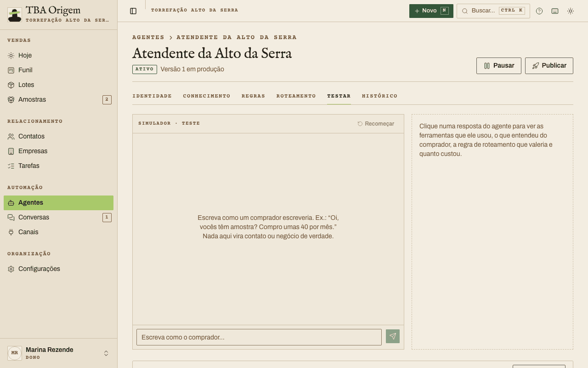Open Tarefas page
The height and width of the screenshot is (368, 588).
point(58,166)
